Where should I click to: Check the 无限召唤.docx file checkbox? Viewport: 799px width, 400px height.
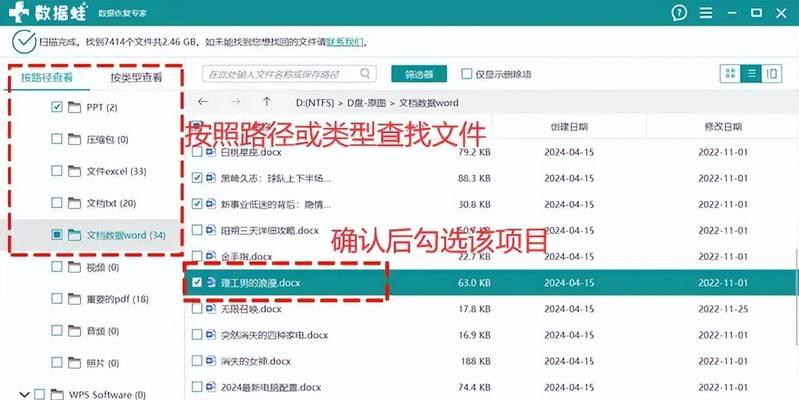pyautogui.click(x=197, y=309)
